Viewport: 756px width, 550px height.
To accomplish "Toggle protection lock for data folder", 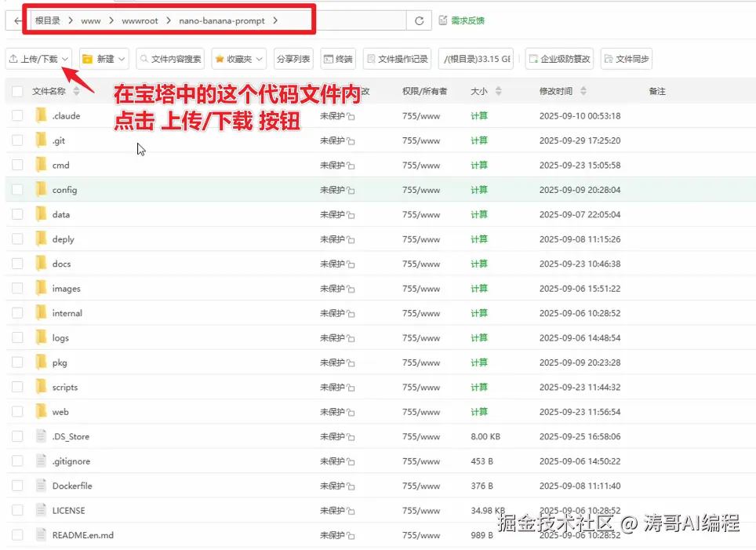I will tap(351, 215).
